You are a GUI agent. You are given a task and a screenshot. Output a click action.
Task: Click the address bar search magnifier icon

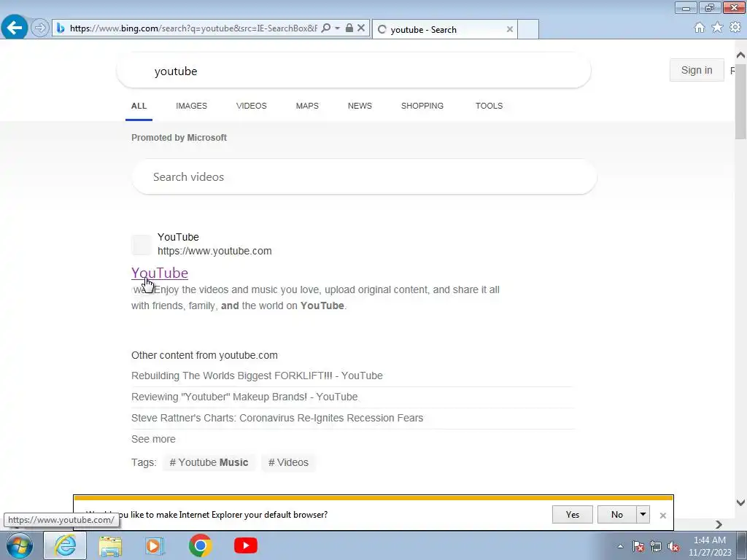(326, 28)
